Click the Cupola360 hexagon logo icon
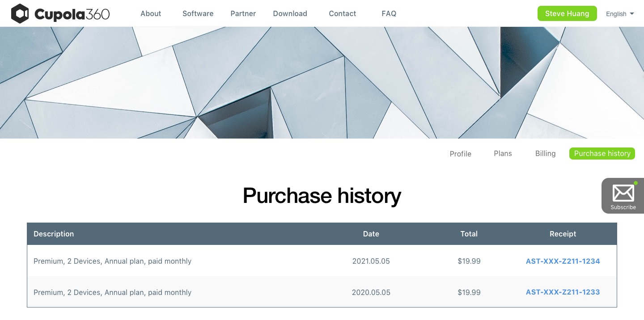This screenshot has height=320, width=644. tap(20, 13)
